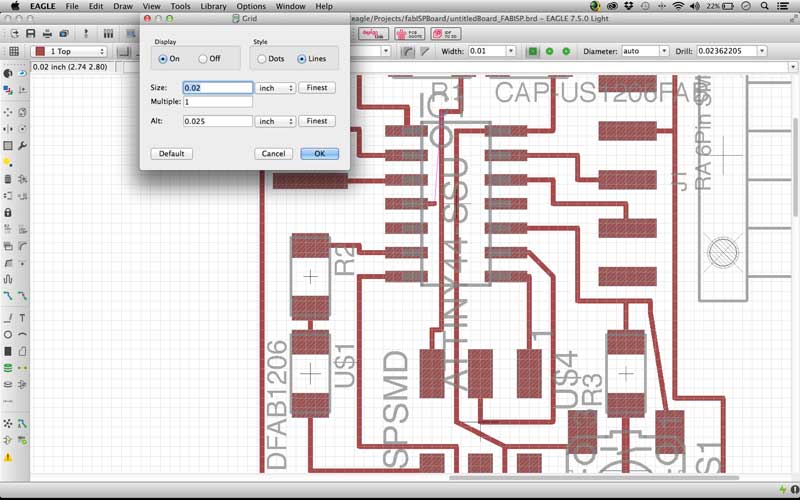Open the CAM processor icon
Viewport: 800px width, 500px height.
pyautogui.click(x=64, y=34)
